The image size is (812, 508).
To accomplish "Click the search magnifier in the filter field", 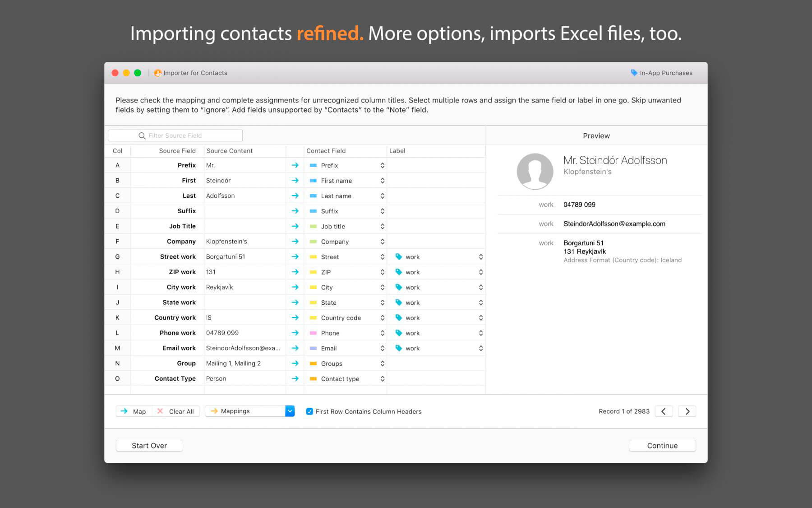I will pos(141,135).
